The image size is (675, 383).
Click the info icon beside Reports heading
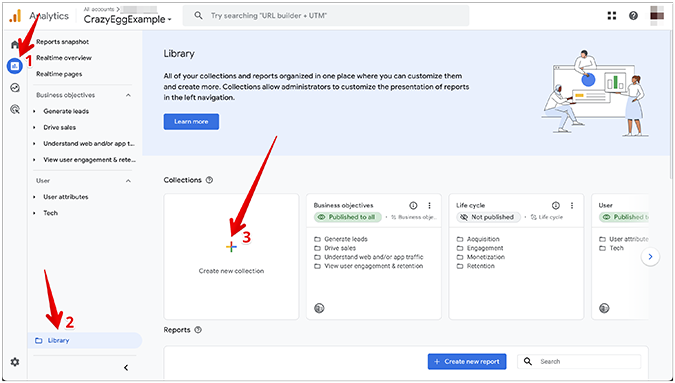198,330
